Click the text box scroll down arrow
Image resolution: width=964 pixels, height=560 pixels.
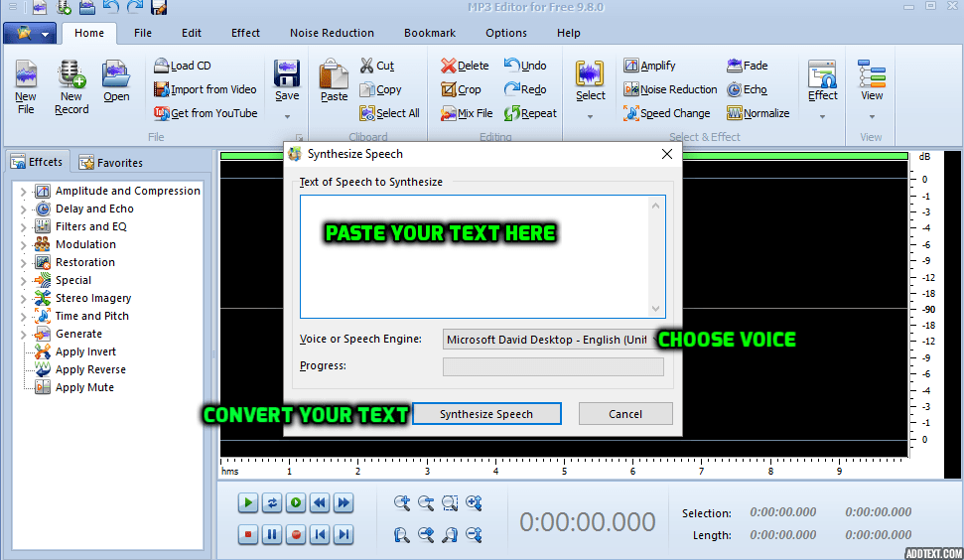(x=655, y=309)
